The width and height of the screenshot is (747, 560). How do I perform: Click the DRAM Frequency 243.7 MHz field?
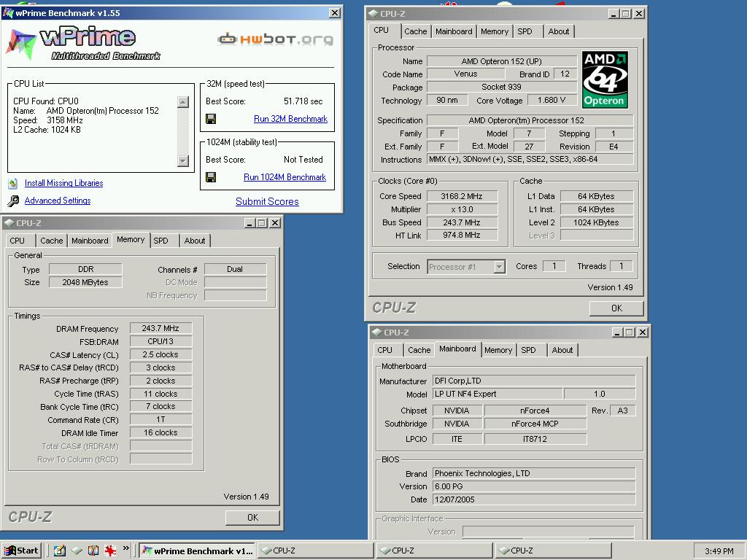pyautogui.click(x=160, y=328)
